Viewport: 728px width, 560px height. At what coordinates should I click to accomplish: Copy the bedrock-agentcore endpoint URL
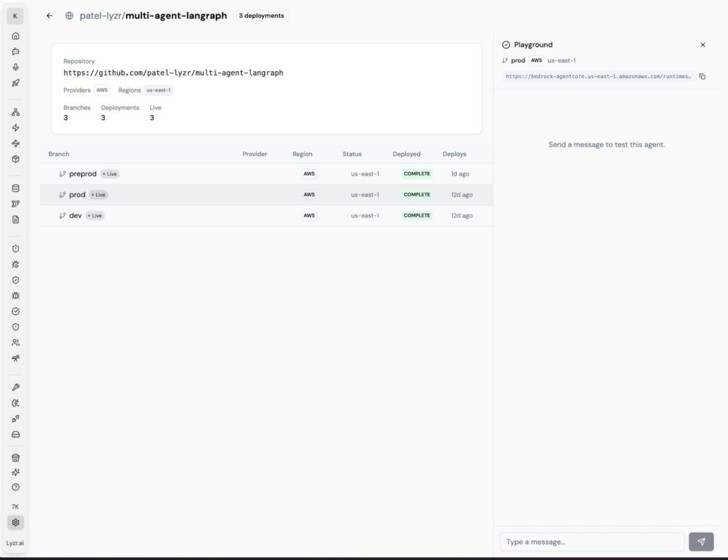pyautogui.click(x=702, y=76)
